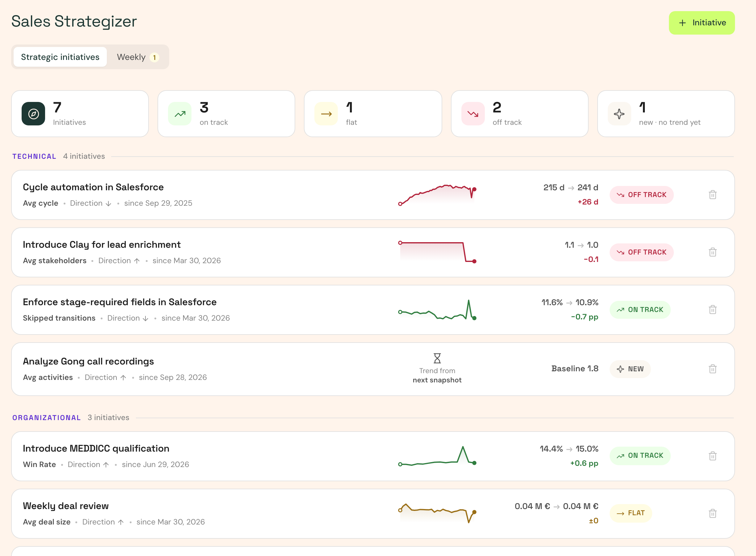Click hourglass icon on Analyze Gong row

pyautogui.click(x=437, y=358)
